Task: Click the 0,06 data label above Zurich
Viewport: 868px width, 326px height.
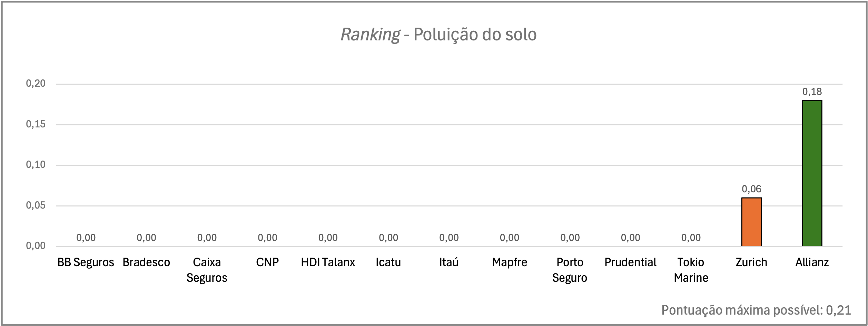Action: tap(751, 189)
